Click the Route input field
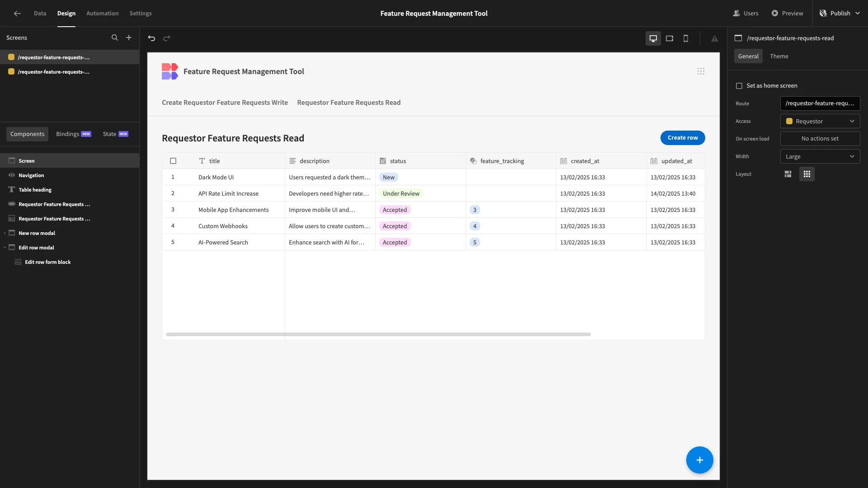868x488 pixels. 820,104
